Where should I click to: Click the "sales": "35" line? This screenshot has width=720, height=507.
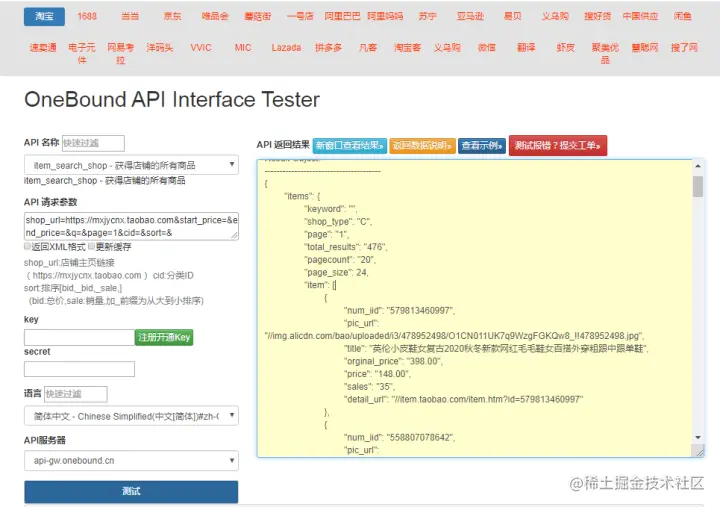point(369,387)
